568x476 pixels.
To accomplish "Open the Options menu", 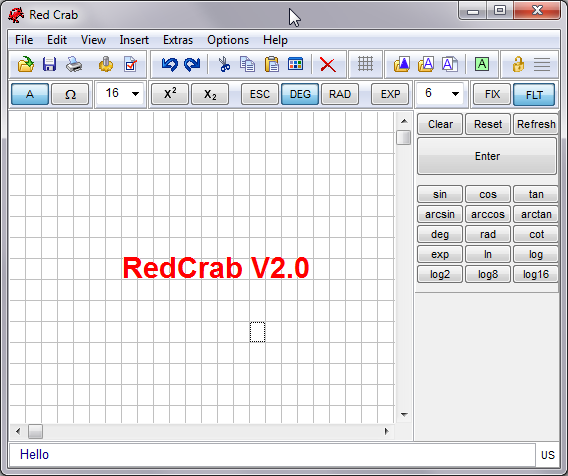I will click(x=228, y=40).
